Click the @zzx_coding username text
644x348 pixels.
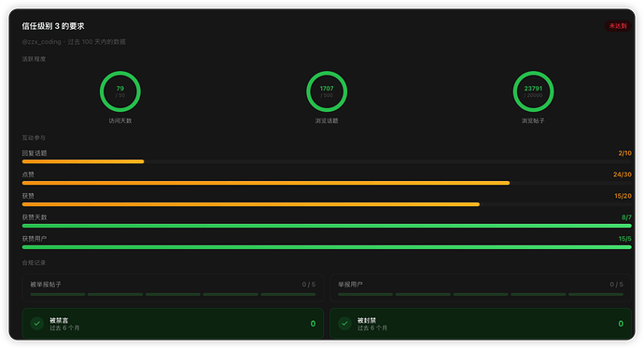(41, 42)
